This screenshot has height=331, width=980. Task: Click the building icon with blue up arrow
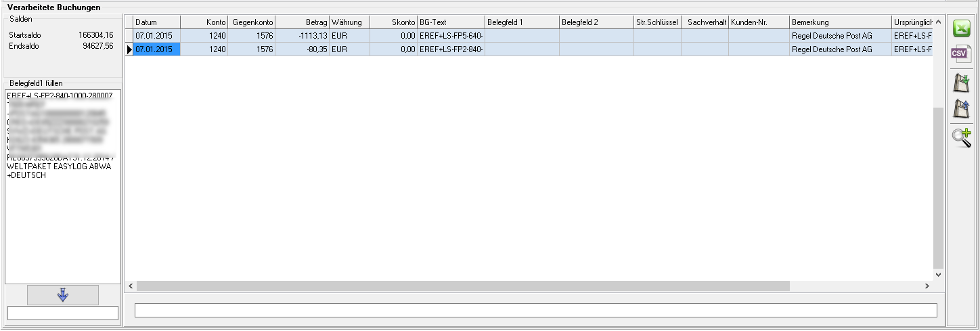[x=962, y=109]
